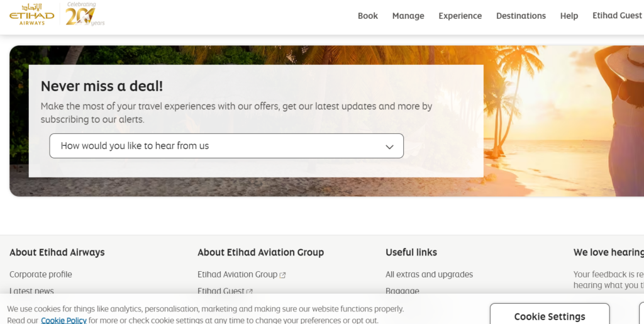Expand the Destinations navigation menu
Screen dimensions: 644x324
point(521,16)
